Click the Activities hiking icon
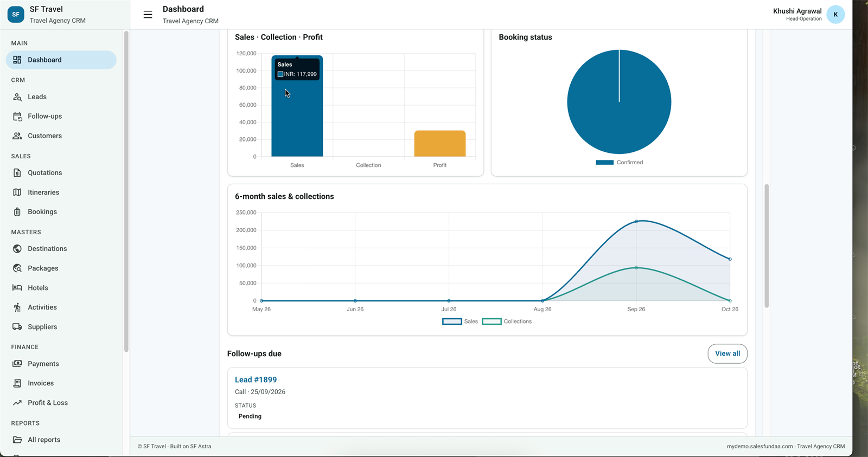Screen dimensions: 868x457 17,307
